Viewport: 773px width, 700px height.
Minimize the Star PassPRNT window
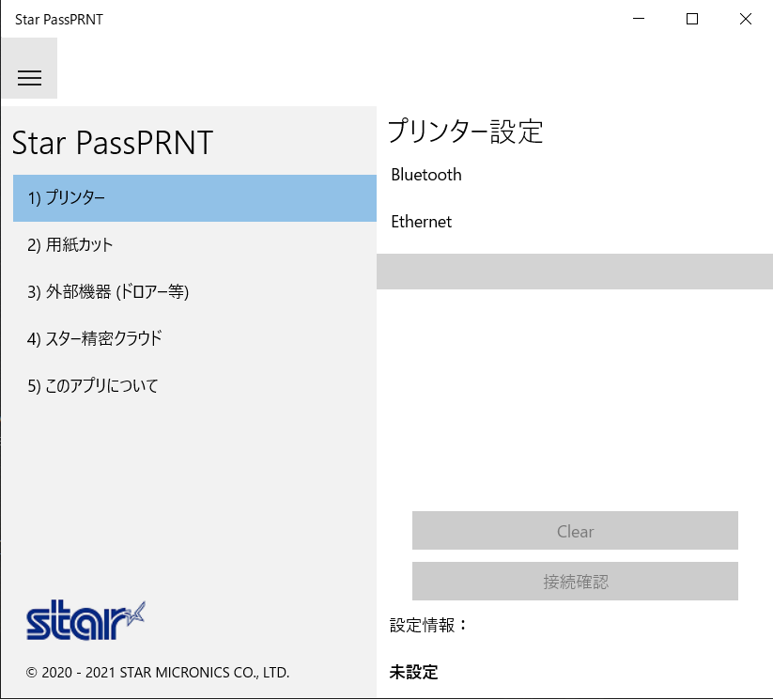(x=639, y=19)
